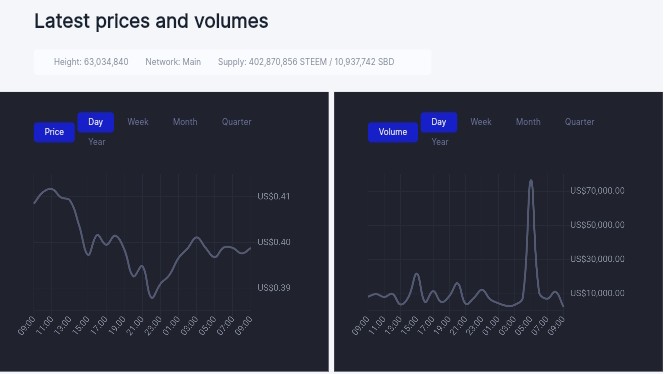Switch Price chart to Quarter
Screen dimensions: 665x374
click(236, 122)
